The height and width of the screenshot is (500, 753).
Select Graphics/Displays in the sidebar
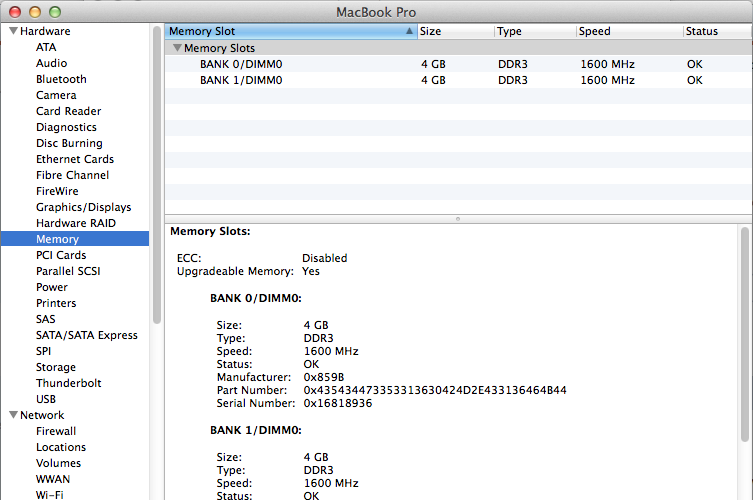[84, 207]
